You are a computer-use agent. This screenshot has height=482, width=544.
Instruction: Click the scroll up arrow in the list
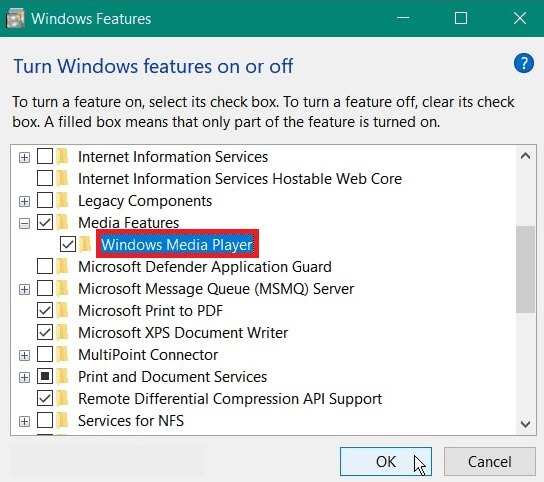pos(525,156)
